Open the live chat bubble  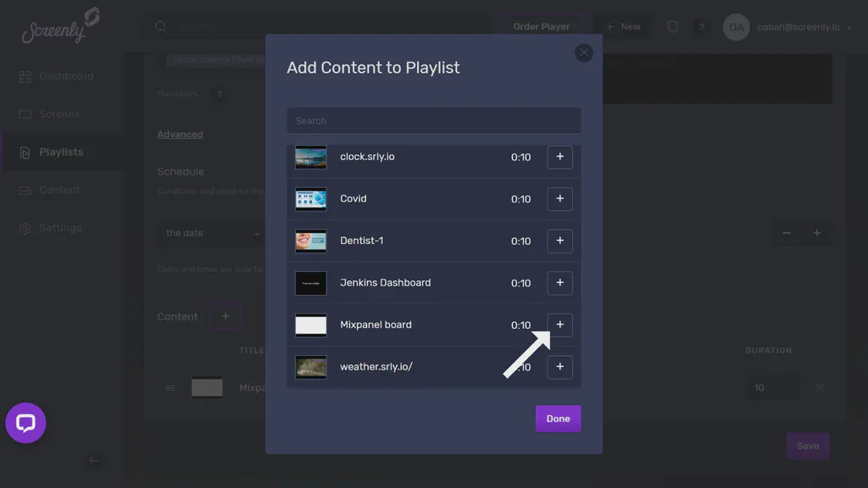coord(25,423)
